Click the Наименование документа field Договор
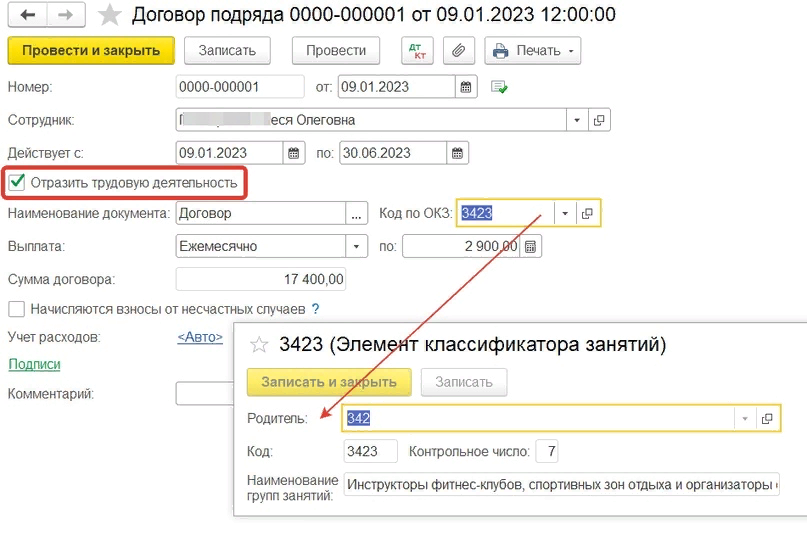The width and height of the screenshot is (807, 552). pyautogui.click(x=261, y=213)
